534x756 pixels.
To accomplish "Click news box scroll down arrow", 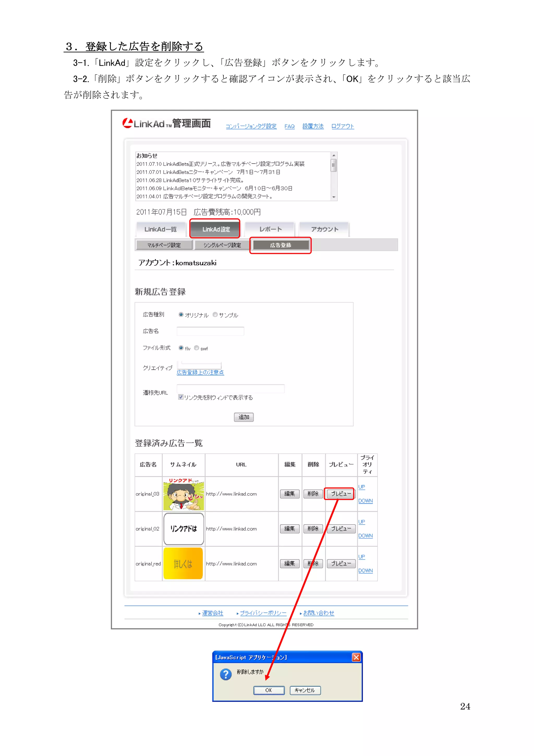I will (334, 197).
